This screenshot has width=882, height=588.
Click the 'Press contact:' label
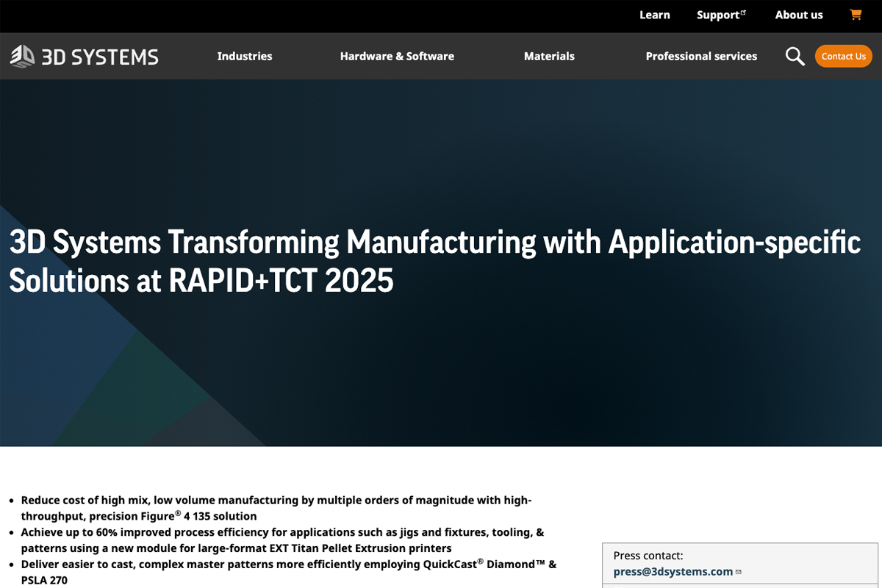click(x=648, y=556)
